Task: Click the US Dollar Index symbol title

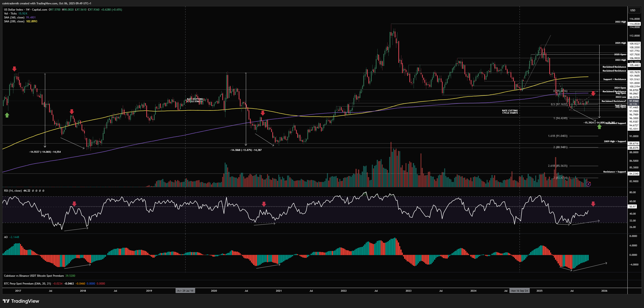Action: (x=14, y=9)
